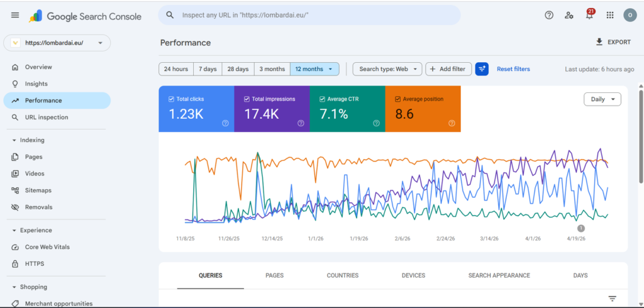Viewport: 644px width, 308px height.
Task: Click the Pages documents icon
Action: pos(15,157)
